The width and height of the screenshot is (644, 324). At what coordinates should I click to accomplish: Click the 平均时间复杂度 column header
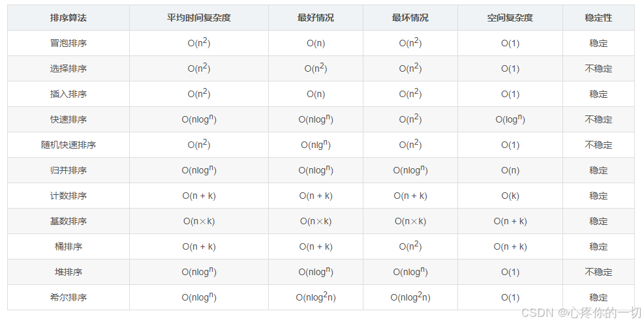[x=198, y=18]
